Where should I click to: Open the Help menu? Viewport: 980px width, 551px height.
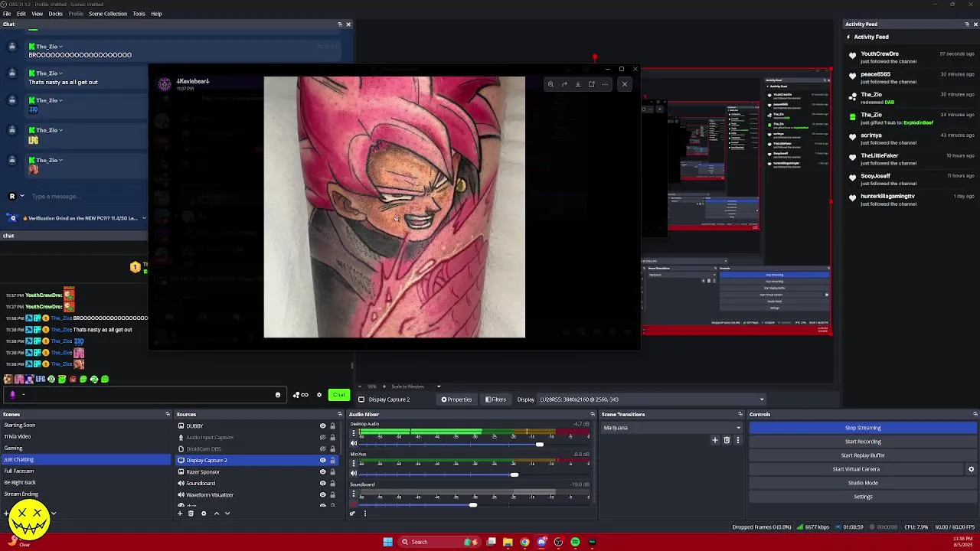pos(156,14)
